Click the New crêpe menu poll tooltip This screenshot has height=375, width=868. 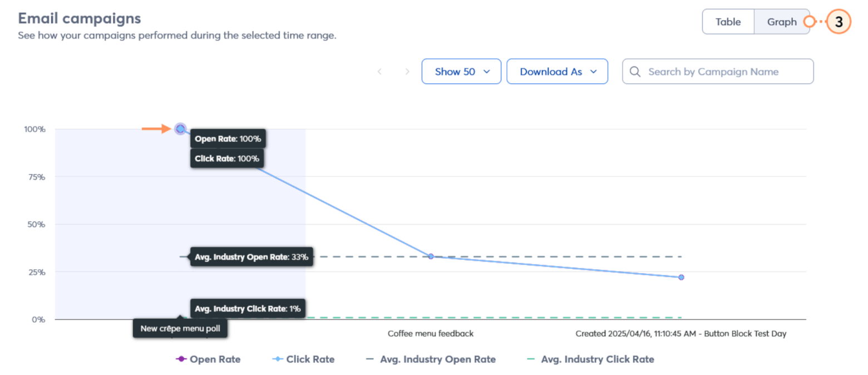tap(180, 328)
